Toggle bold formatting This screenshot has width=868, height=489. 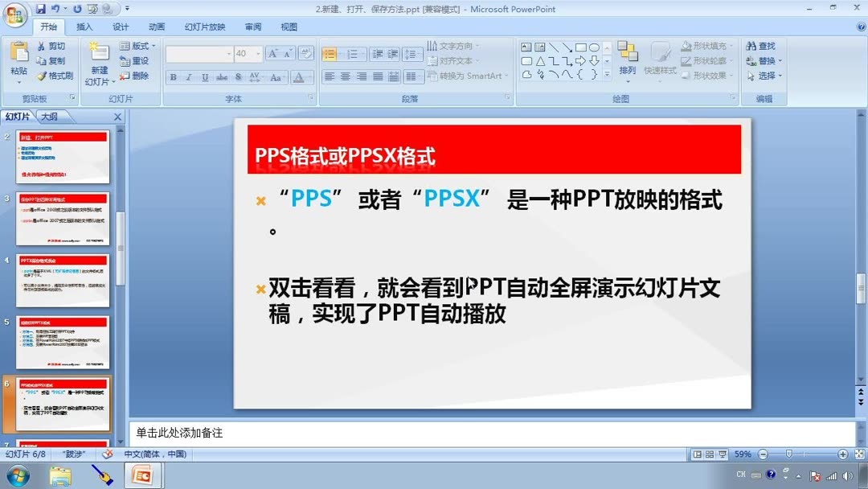[171, 79]
